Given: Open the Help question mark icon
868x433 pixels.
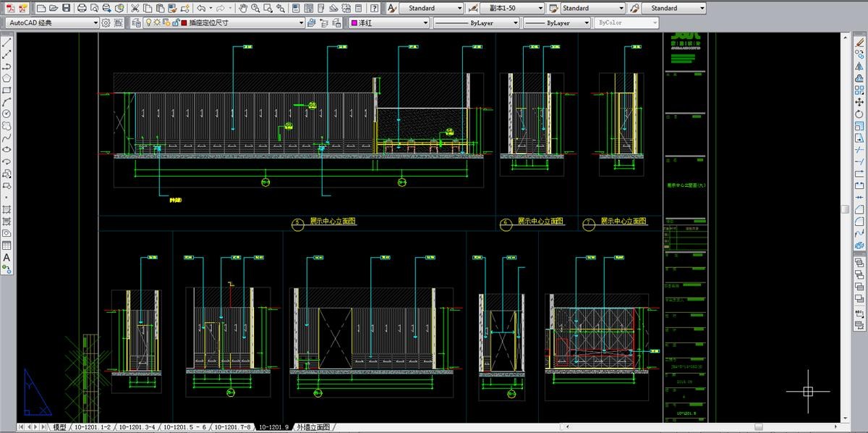Looking at the screenshot, I should pyautogui.click(x=375, y=8).
